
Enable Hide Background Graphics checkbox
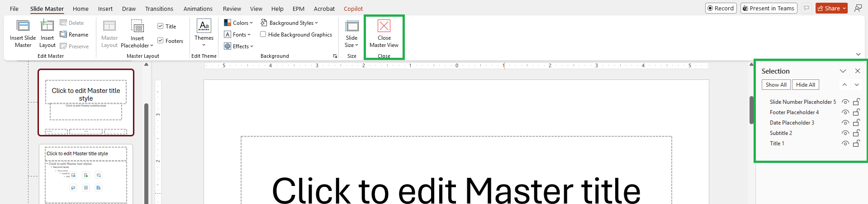pos(263,34)
